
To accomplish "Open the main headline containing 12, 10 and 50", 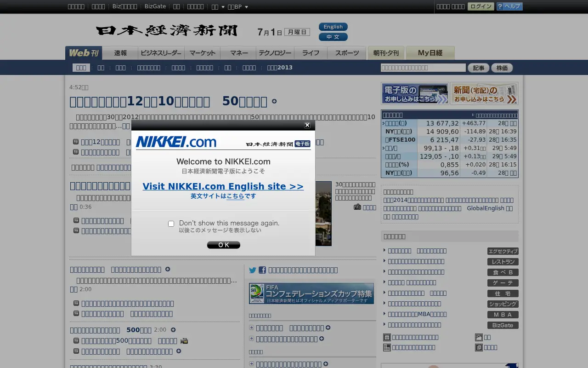I will tap(169, 101).
